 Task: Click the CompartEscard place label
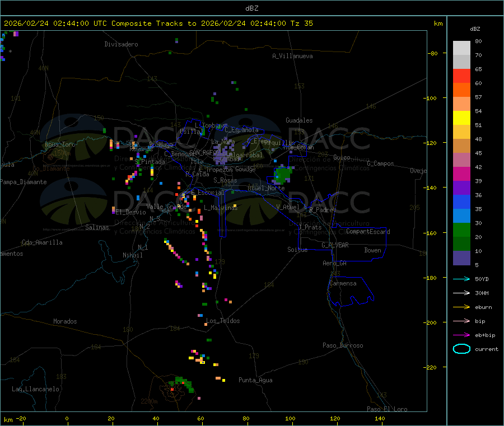coord(368,231)
